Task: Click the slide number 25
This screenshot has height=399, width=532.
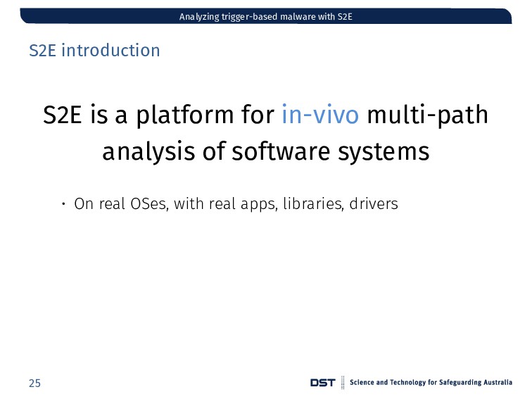Action: click(x=34, y=383)
